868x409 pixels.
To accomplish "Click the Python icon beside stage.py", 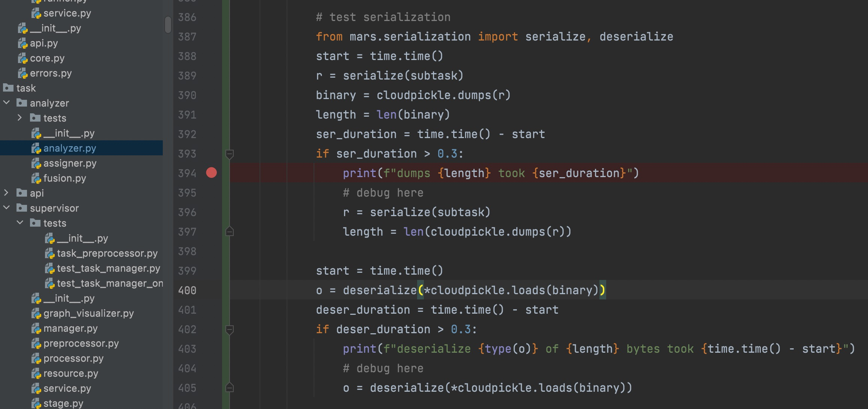I will tap(36, 404).
